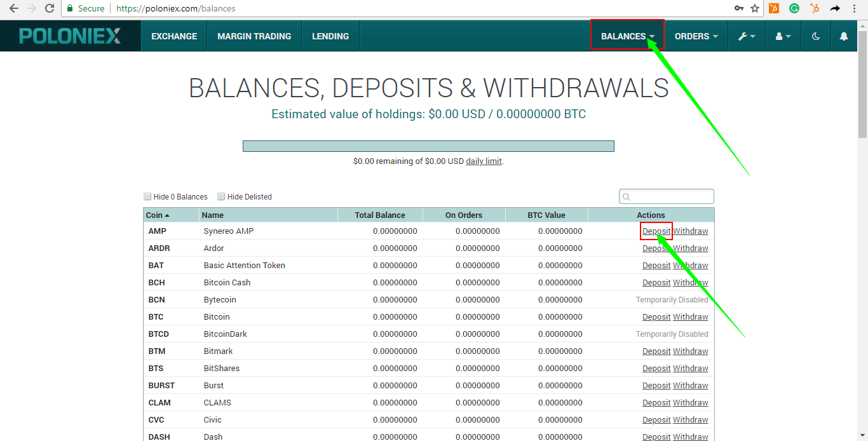Screen dimensions: 868x441
Task: Click the browser address bar URL
Action: (x=176, y=9)
